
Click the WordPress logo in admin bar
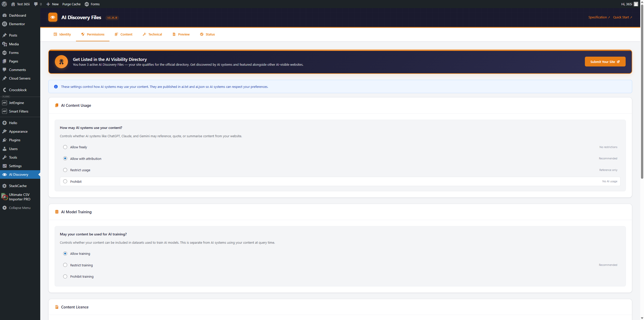[x=4, y=4]
